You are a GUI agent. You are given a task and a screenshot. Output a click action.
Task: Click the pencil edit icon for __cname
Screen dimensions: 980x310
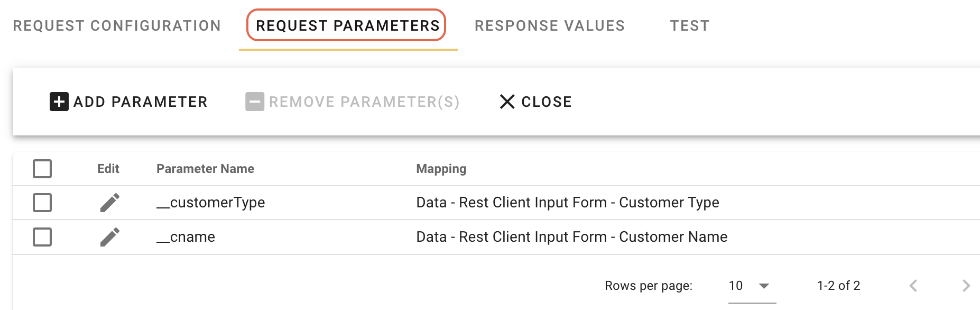pos(109,236)
